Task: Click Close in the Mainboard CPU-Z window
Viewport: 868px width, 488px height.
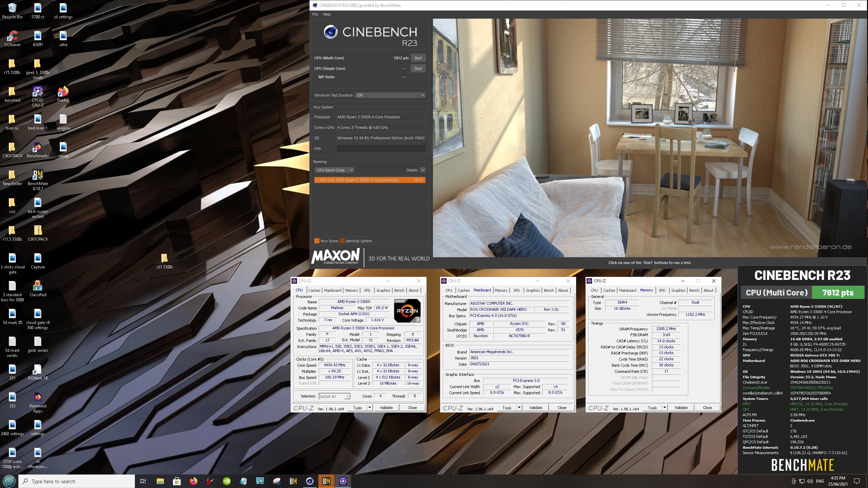Action: click(562, 408)
